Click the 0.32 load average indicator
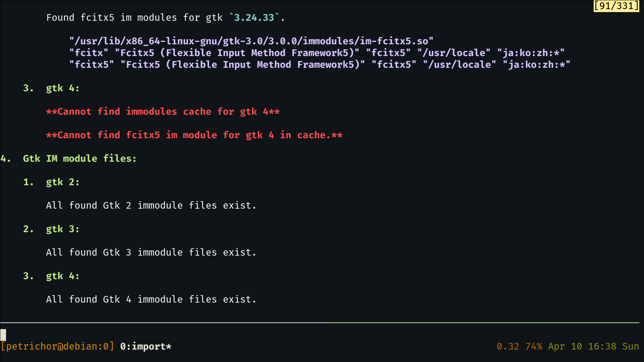This screenshot has height=362, width=644. 508,346
